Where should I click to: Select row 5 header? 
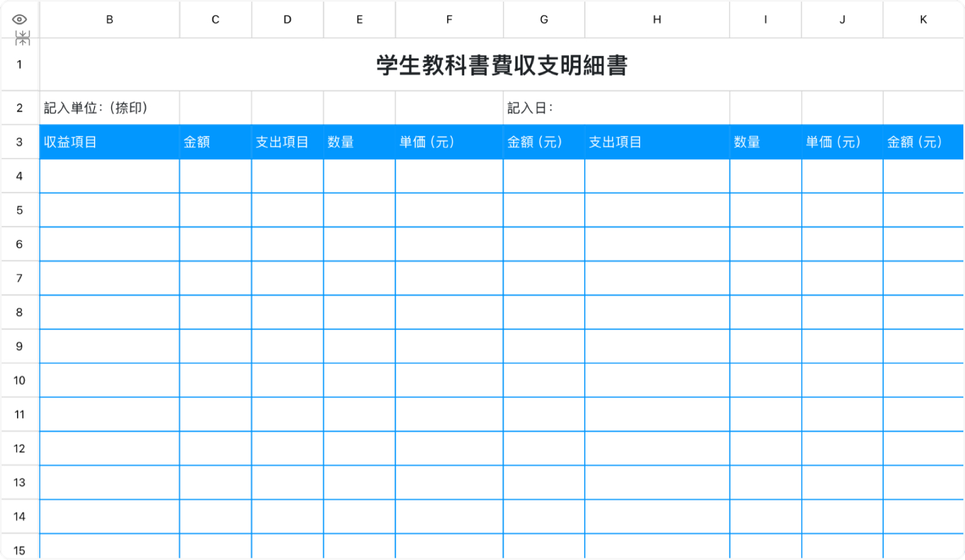(x=19, y=210)
